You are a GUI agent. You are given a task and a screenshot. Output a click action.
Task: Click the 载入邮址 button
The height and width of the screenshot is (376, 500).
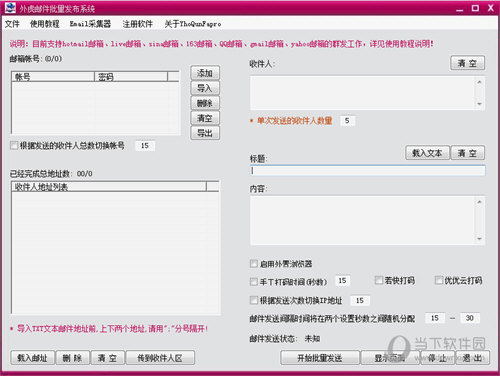[x=32, y=358]
